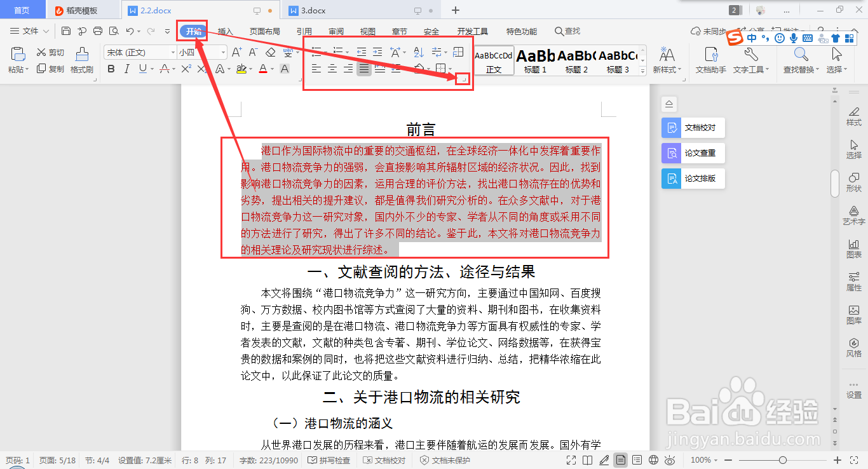Screen dimensions: 868x469
Task: Decrease font size with A- icon
Action: click(252, 52)
